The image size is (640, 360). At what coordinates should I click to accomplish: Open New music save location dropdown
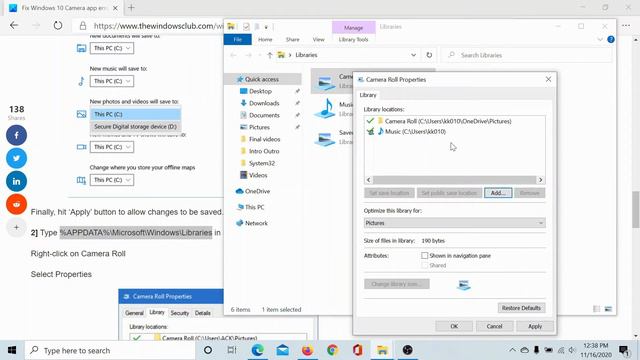tap(111, 81)
